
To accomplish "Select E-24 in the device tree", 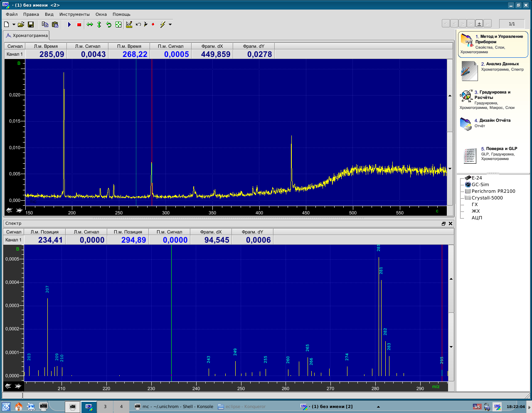I will coord(477,178).
